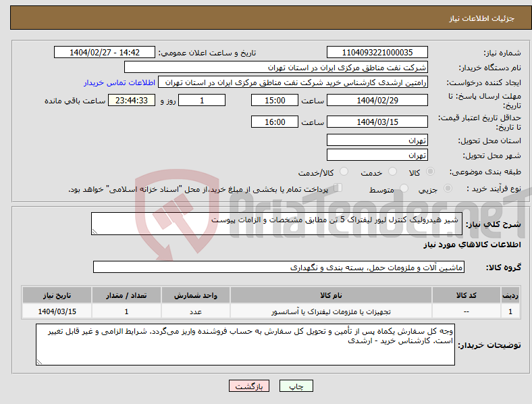Click the شرح کلی نیاز text area
The height and width of the screenshot is (404, 532).
277,224
